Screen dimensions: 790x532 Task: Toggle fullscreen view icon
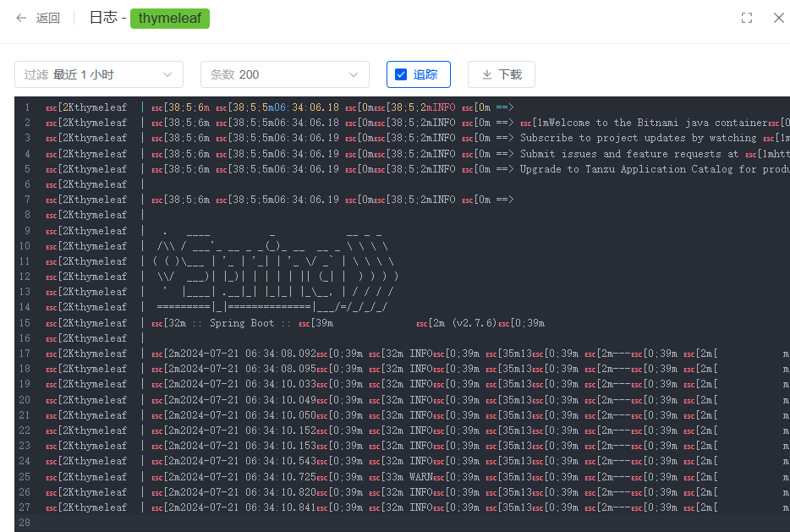tap(747, 18)
